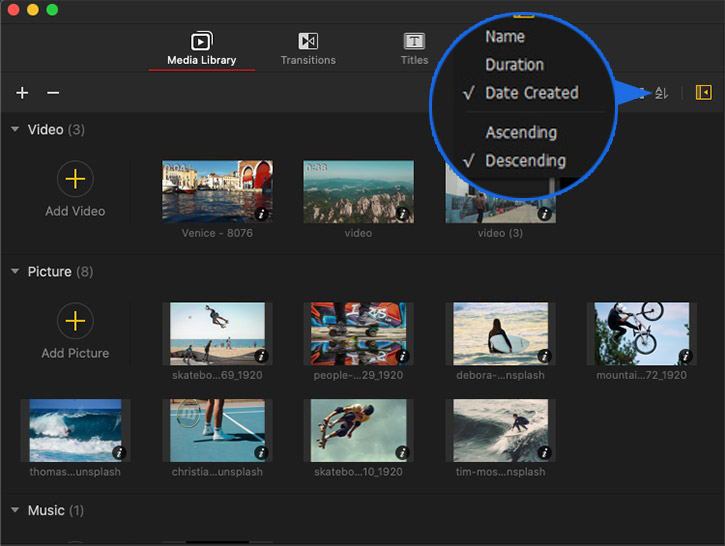Choose Descending sort order
Image resolution: width=725 pixels, height=546 pixels.
525,161
